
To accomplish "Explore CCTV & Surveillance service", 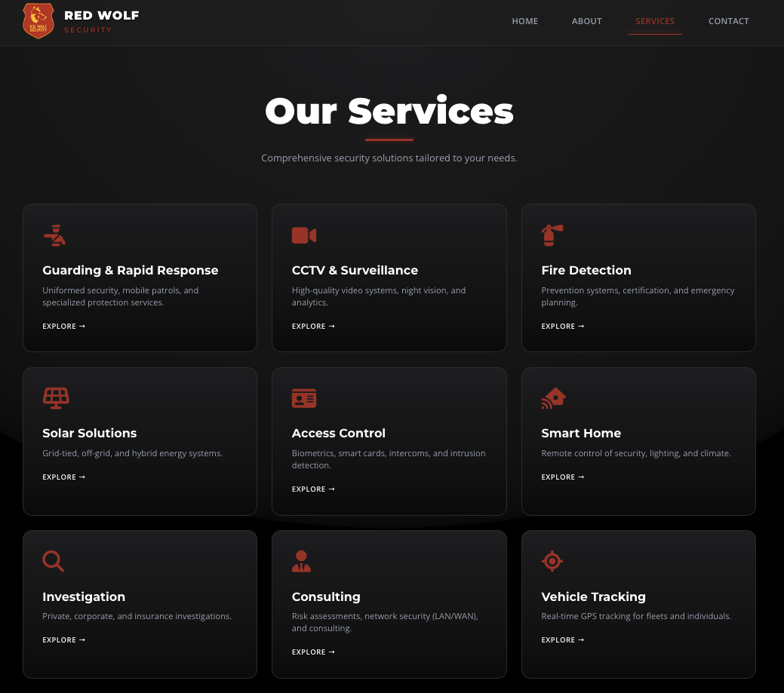I will (313, 327).
